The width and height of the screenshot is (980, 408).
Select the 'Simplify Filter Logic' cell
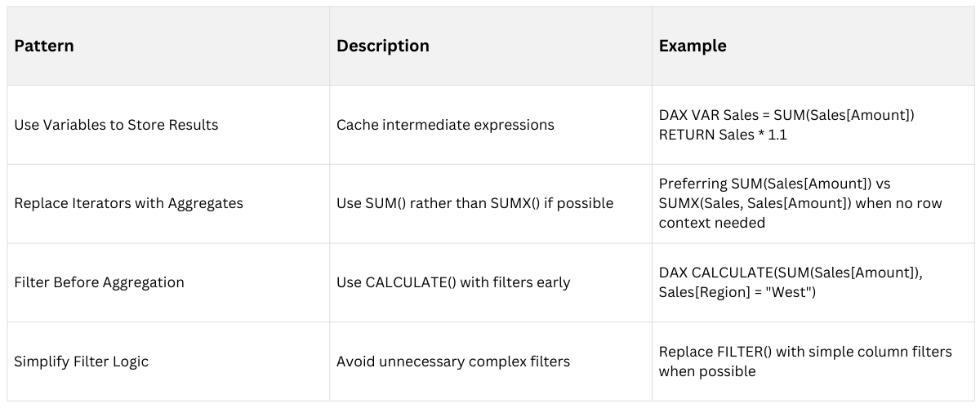pyautogui.click(x=81, y=361)
